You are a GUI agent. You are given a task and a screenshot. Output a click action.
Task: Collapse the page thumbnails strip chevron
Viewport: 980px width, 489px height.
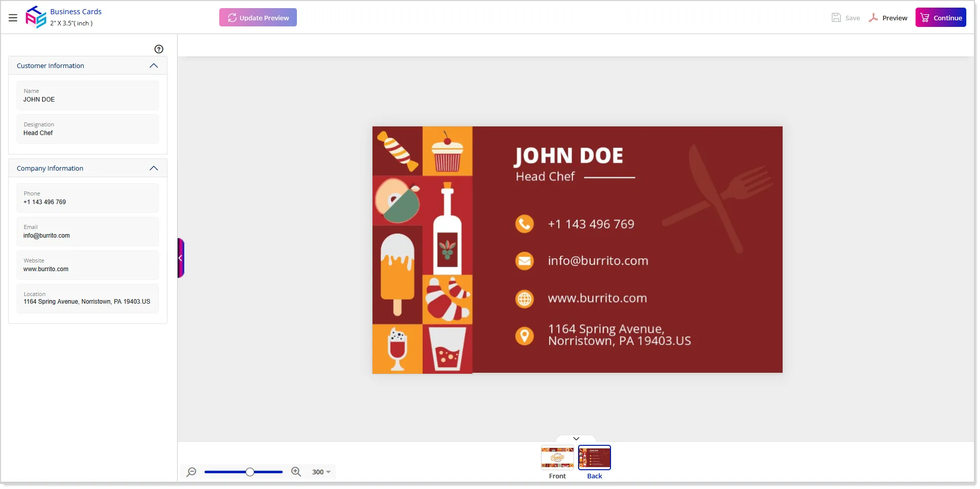[x=576, y=439]
